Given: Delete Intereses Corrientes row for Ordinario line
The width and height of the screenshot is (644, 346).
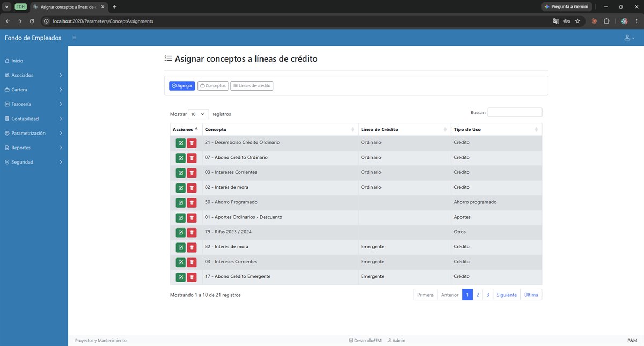Looking at the screenshot, I should point(192,173).
